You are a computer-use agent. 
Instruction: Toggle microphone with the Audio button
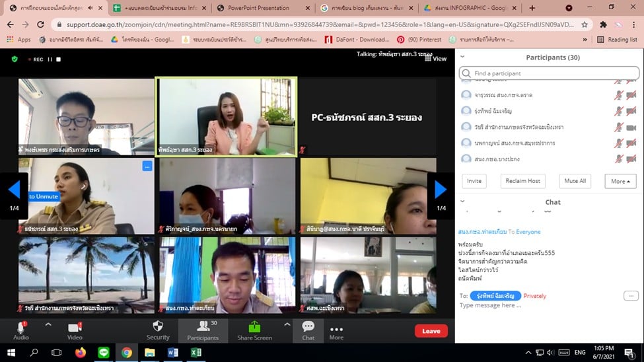point(21,327)
